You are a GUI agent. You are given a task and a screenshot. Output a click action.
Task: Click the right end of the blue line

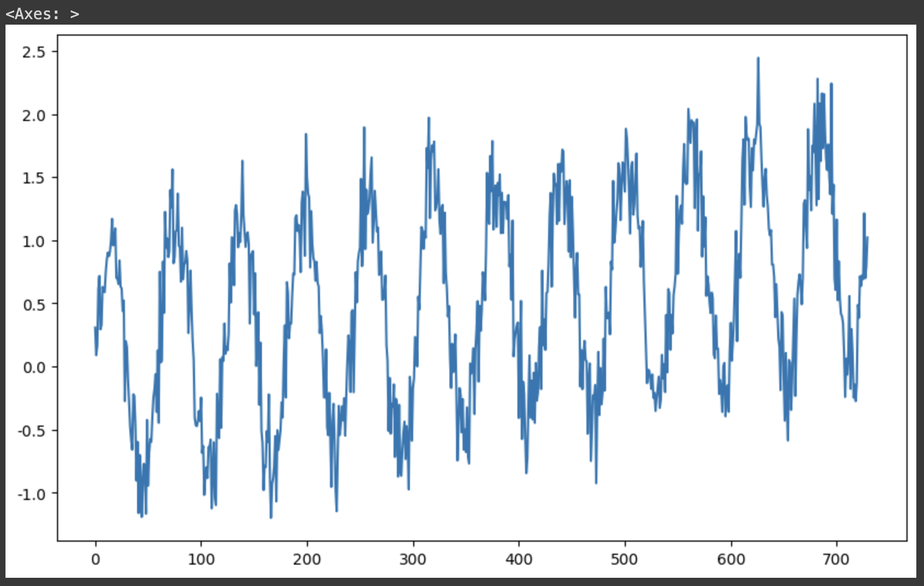867,238
